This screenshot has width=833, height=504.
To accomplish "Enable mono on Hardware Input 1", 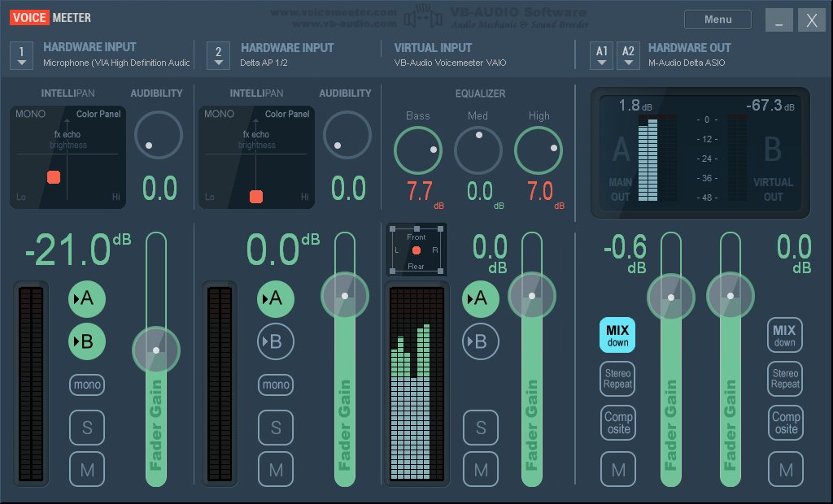I will tap(87, 385).
